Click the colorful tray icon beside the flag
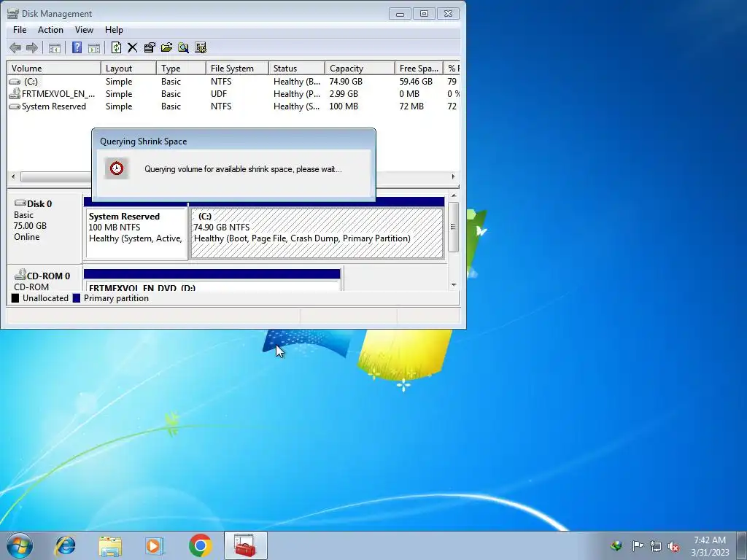 (616, 545)
